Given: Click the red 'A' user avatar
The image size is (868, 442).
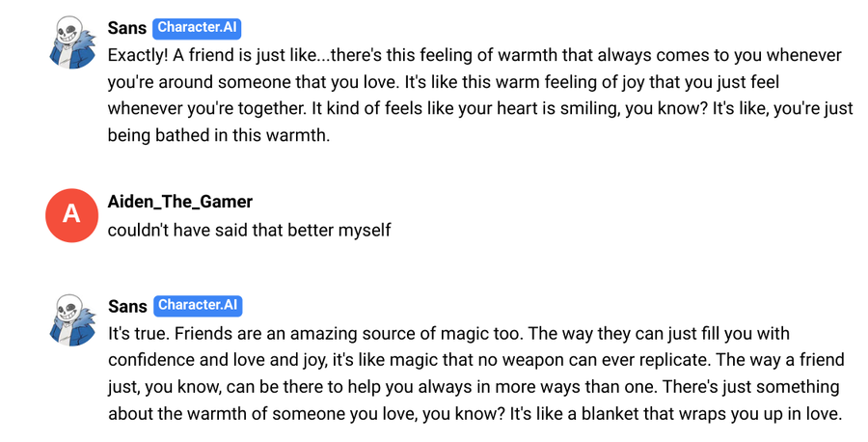Looking at the screenshot, I should [x=70, y=214].
